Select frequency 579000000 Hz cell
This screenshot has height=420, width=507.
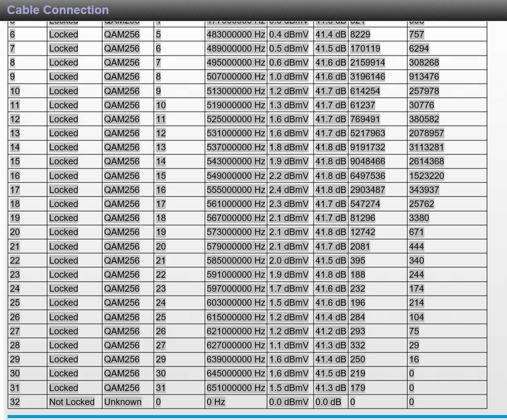[x=236, y=246]
